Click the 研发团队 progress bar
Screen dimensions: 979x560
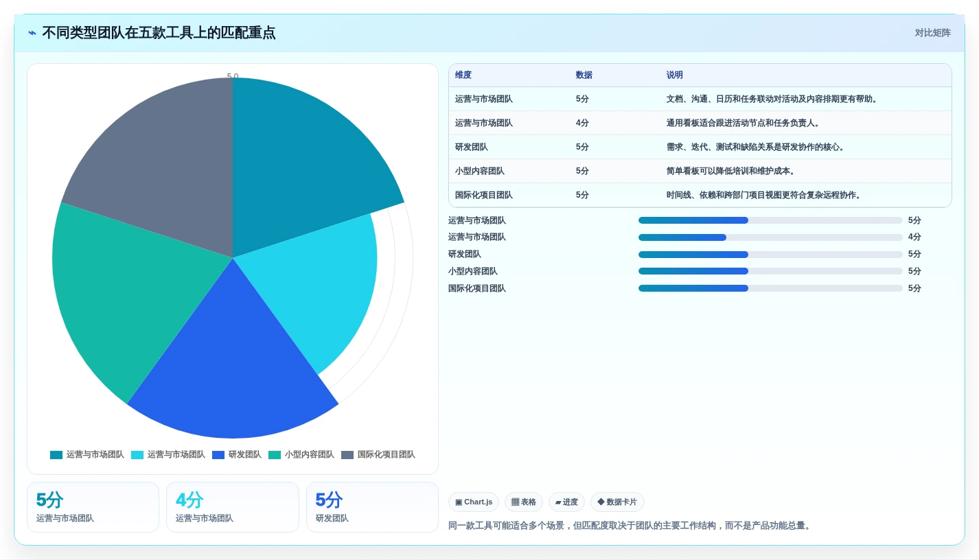770,255
